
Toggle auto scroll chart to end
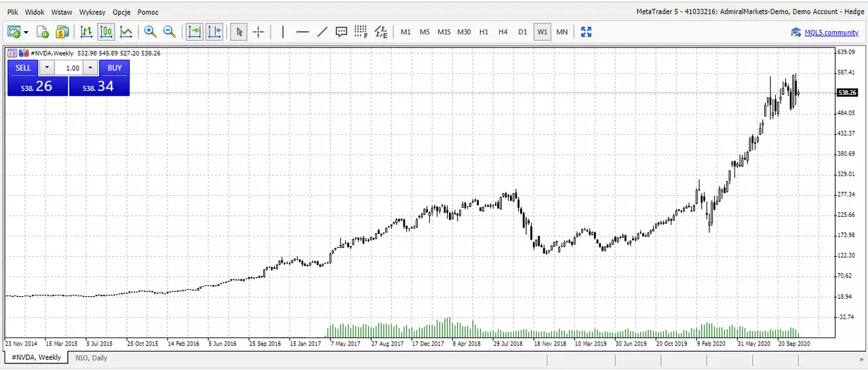pos(195,32)
